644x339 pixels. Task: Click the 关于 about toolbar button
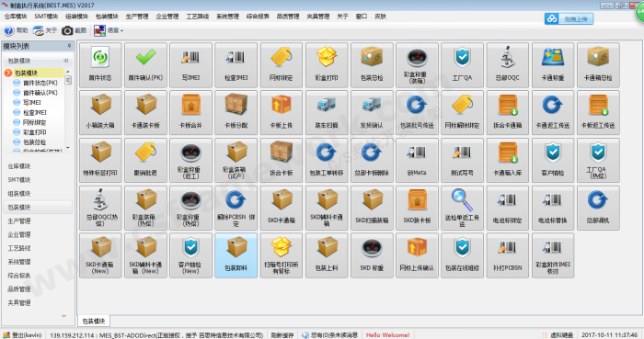(45, 30)
